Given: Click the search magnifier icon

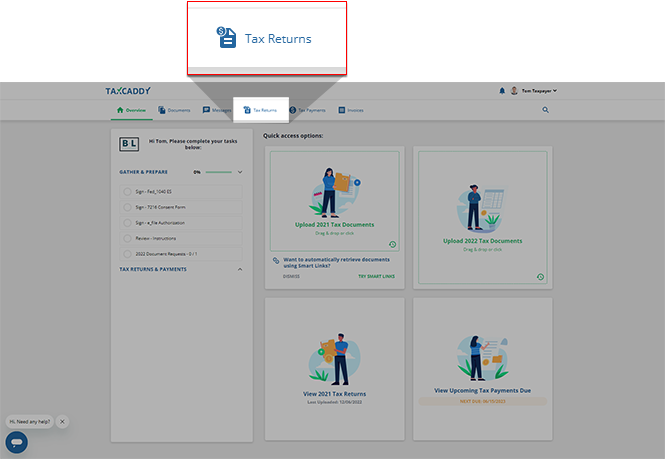Looking at the screenshot, I should point(545,110).
